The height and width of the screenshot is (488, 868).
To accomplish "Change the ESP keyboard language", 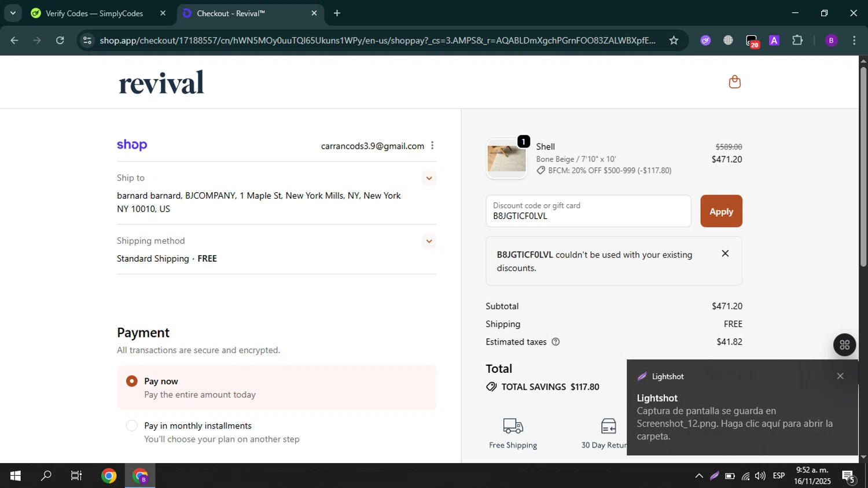I will pyautogui.click(x=779, y=476).
